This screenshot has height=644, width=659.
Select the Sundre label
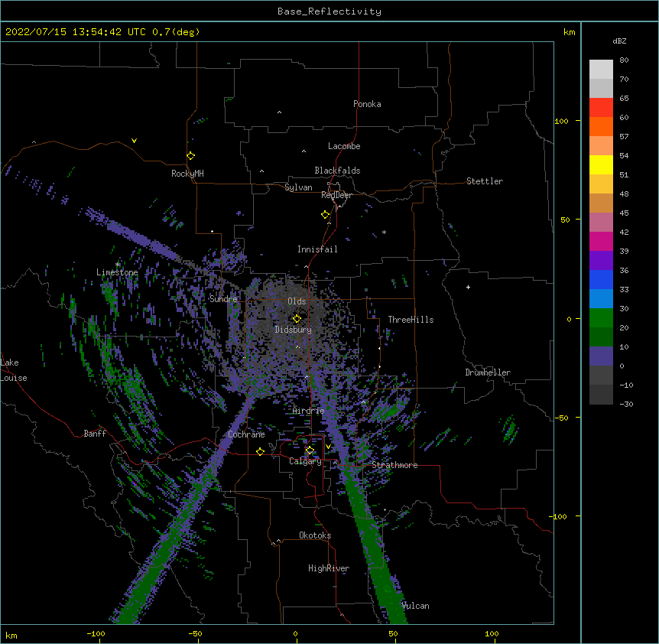pyautogui.click(x=223, y=299)
